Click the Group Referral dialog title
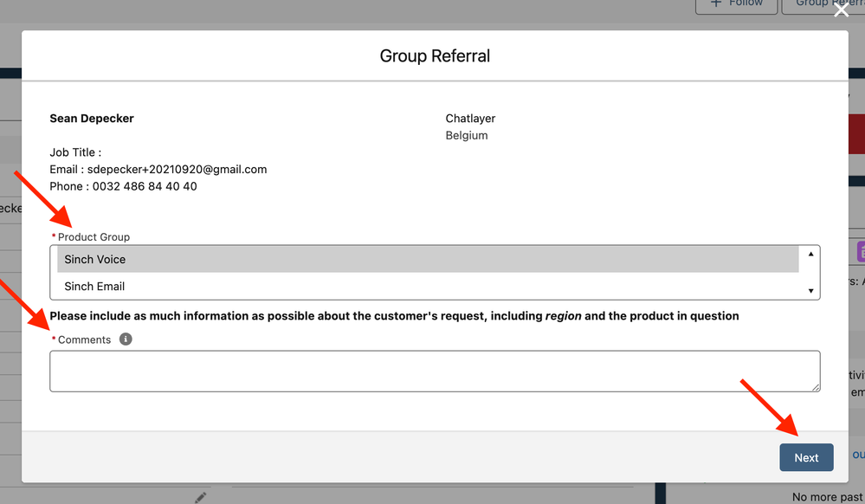The height and width of the screenshot is (504, 865). pyautogui.click(x=435, y=55)
